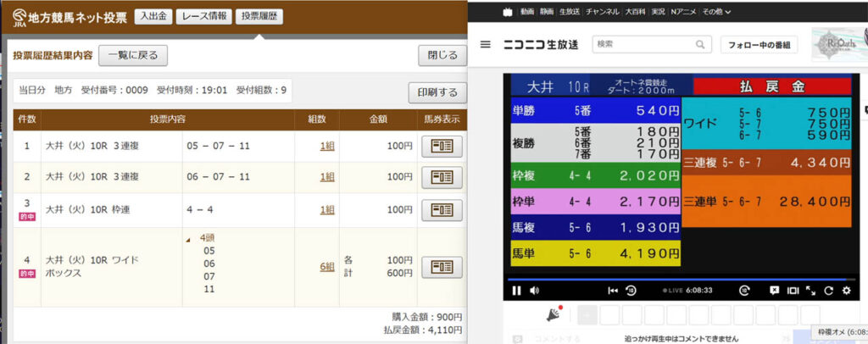Open the player settings gear
This screenshot has width=868, height=344.
click(846, 291)
